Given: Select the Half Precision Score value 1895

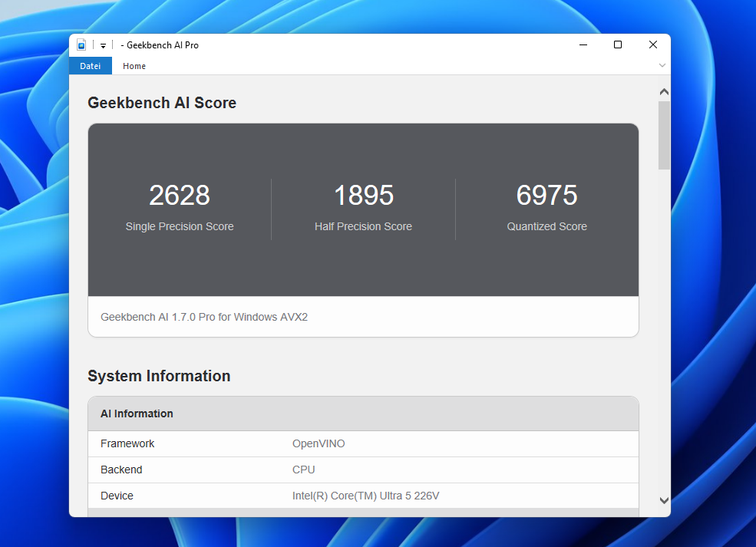Looking at the screenshot, I should point(364,195).
